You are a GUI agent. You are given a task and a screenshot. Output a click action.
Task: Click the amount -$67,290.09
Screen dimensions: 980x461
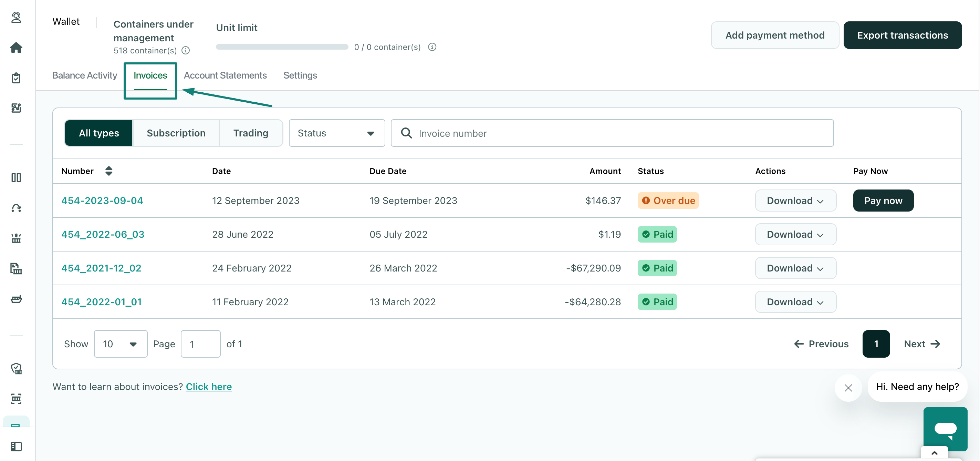[x=593, y=268]
